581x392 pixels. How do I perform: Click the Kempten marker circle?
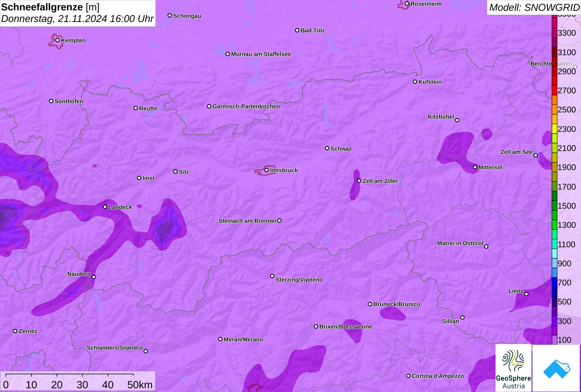[x=57, y=40]
